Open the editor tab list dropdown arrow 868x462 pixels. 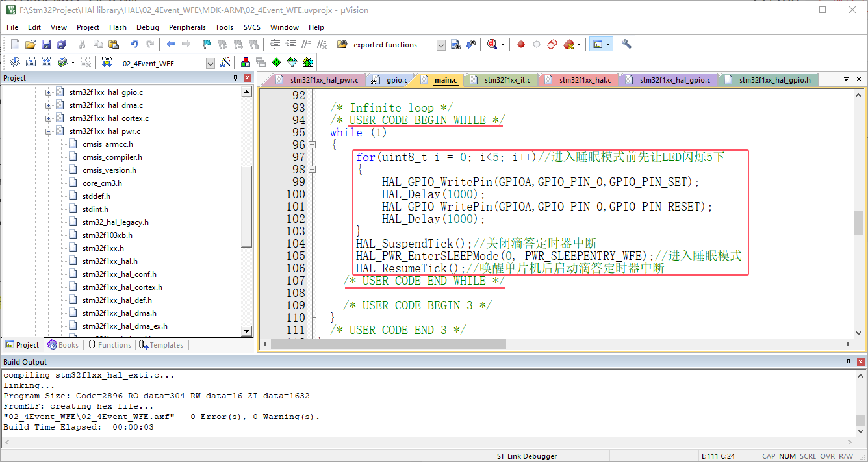point(847,79)
